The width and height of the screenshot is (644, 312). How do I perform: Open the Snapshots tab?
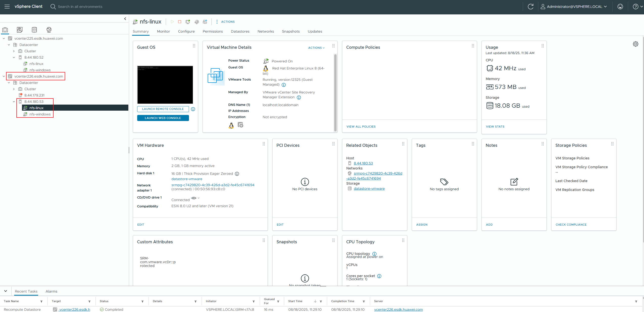(291, 31)
